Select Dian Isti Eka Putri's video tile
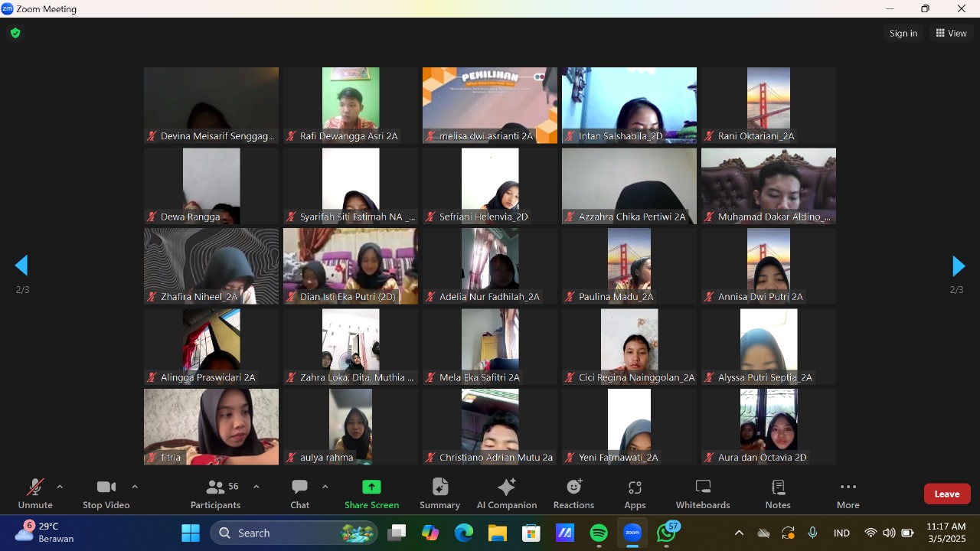Image resolution: width=980 pixels, height=551 pixels. [351, 266]
